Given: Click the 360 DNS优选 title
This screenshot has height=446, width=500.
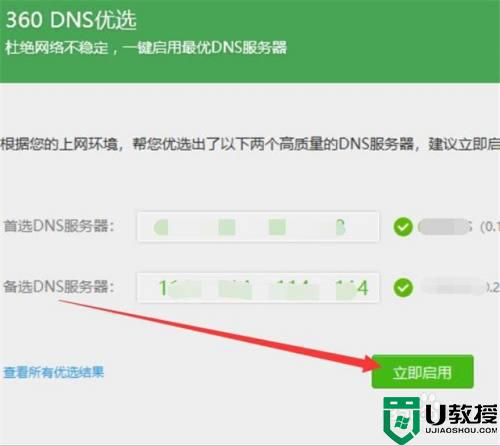Looking at the screenshot, I should pos(71,20).
